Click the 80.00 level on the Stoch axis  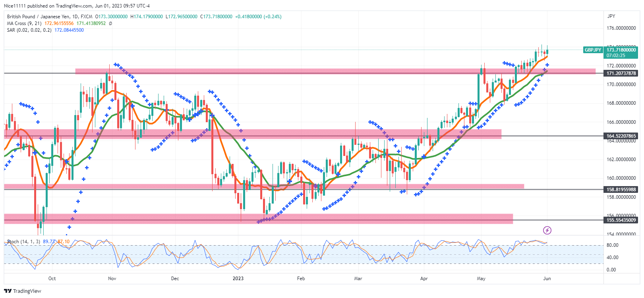click(612, 245)
